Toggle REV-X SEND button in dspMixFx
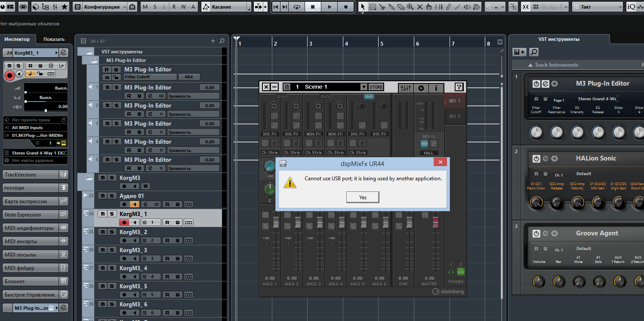 (x=425, y=143)
